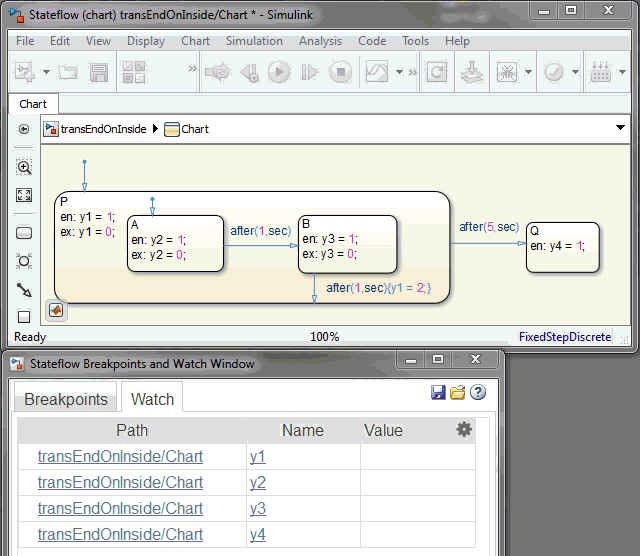Screen dimensions: 640x556
Task: Open the scope icon dropdown arrow
Action: click(399, 72)
